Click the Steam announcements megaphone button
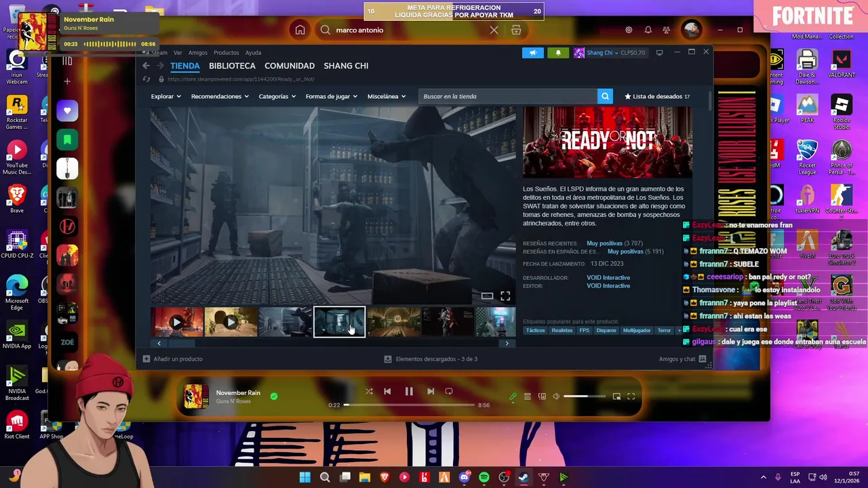 [x=533, y=52]
